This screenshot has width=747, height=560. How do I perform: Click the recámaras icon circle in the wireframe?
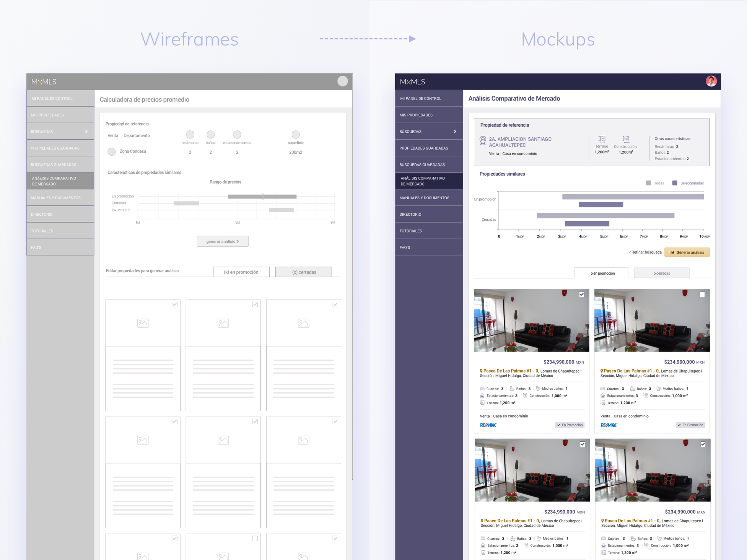point(190,135)
